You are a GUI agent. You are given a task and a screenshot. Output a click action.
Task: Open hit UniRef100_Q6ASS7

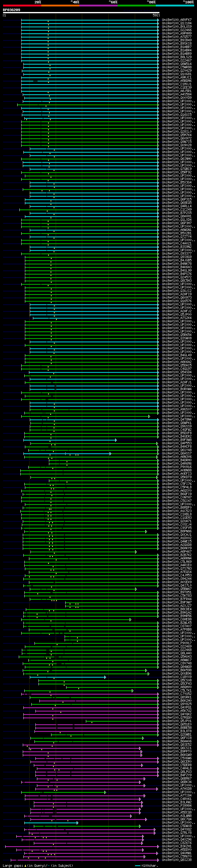click(177, 454)
